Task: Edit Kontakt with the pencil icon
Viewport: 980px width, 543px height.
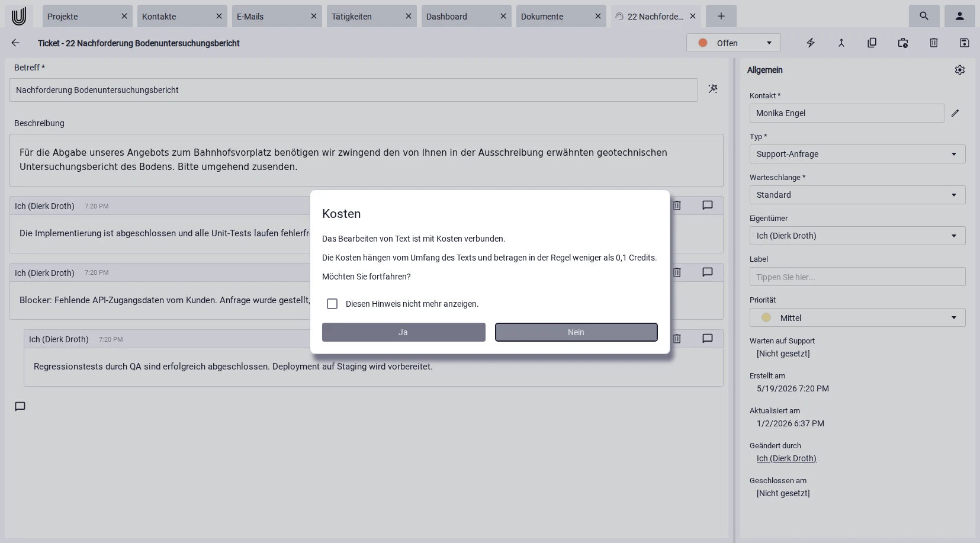Action: 955,113
